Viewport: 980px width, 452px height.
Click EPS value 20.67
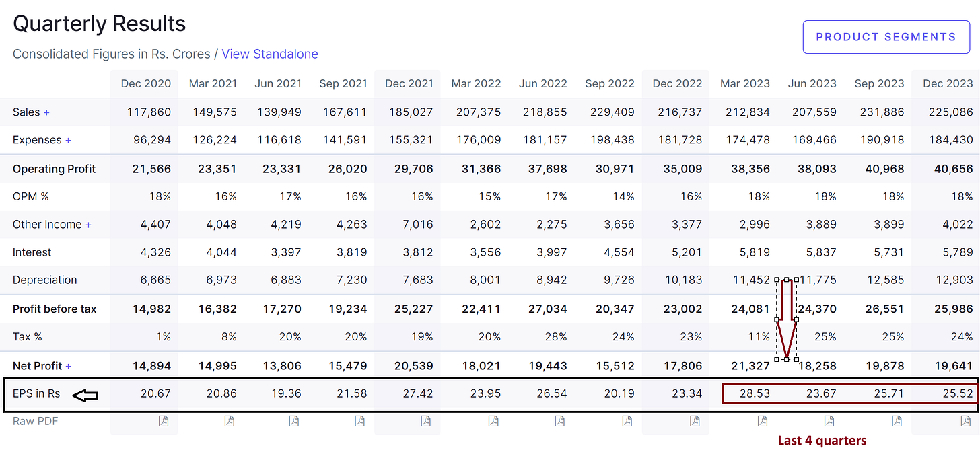155,393
